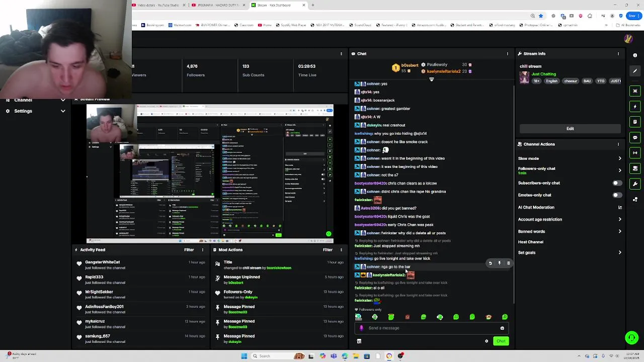Click the purple microphone icon in message box

click(361, 328)
